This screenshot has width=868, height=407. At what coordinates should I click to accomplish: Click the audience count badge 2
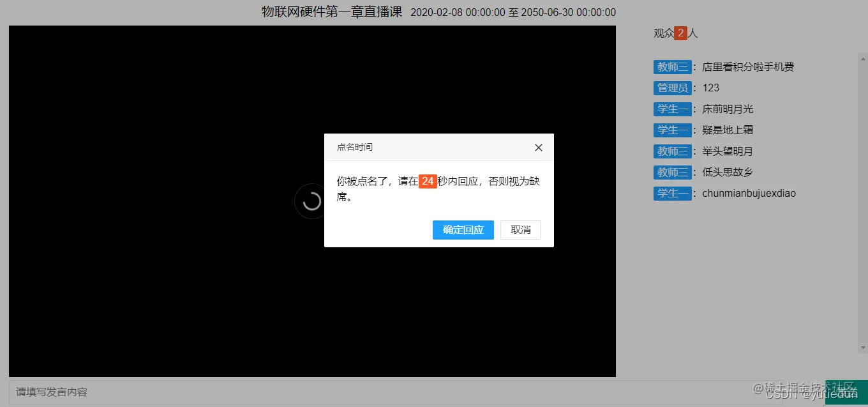680,33
